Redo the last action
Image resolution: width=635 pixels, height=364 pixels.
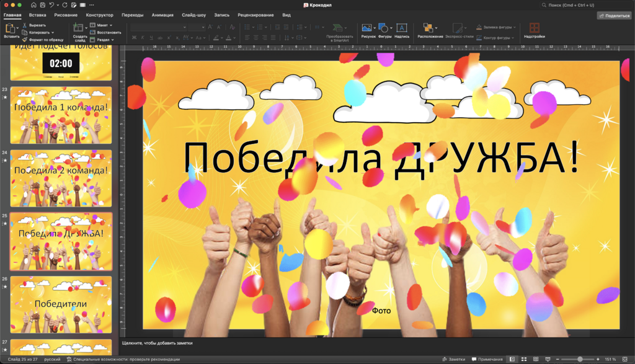[64, 5]
